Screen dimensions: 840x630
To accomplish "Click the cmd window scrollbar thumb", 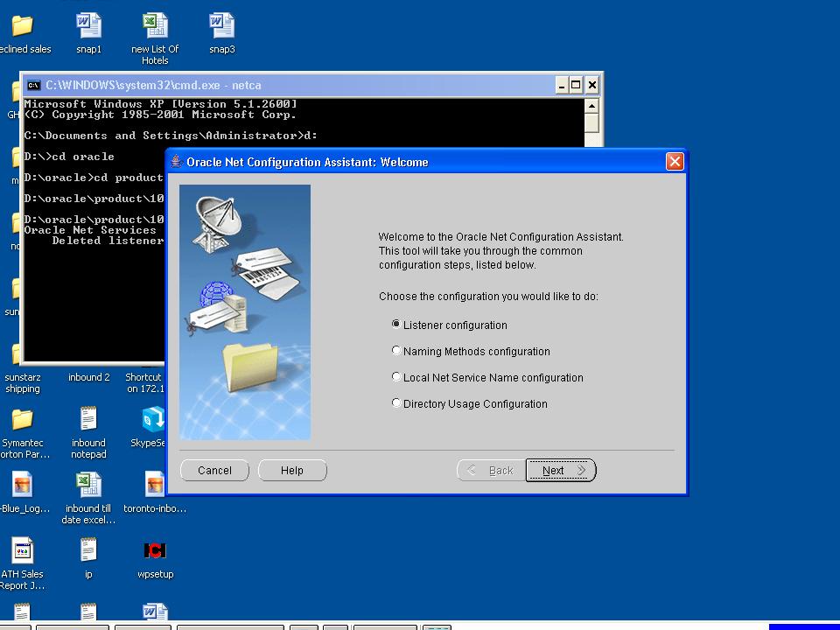I will tap(591, 122).
